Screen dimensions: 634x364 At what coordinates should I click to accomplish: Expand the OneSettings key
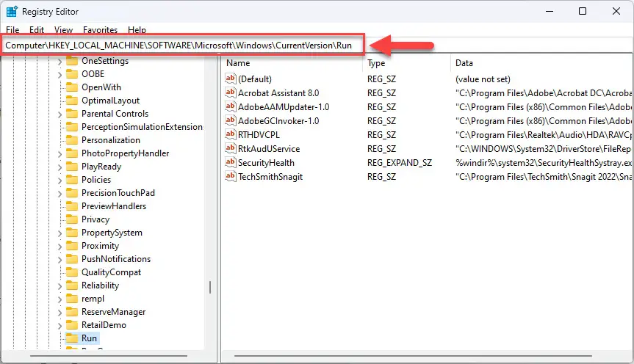coord(60,62)
